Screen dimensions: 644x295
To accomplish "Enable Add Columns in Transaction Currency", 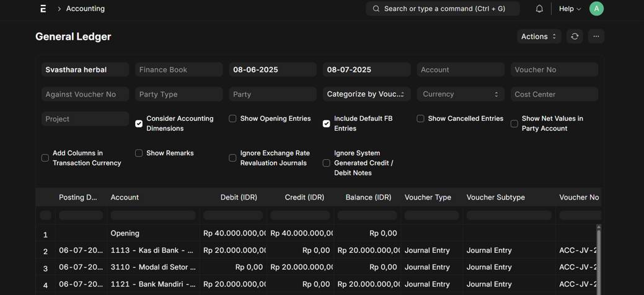I will tap(45, 158).
